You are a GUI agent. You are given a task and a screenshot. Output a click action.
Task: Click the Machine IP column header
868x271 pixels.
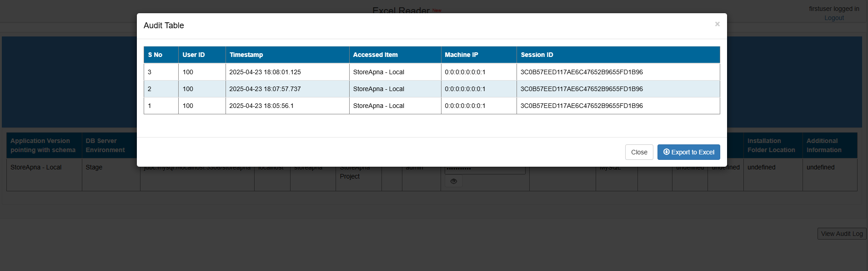[x=461, y=55]
